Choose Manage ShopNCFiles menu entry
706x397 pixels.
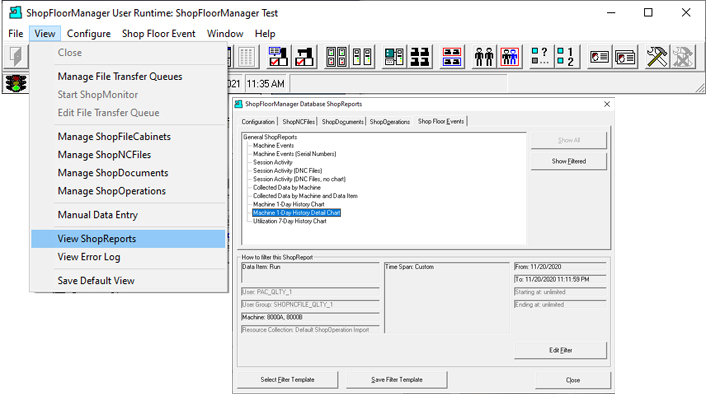pos(128,154)
